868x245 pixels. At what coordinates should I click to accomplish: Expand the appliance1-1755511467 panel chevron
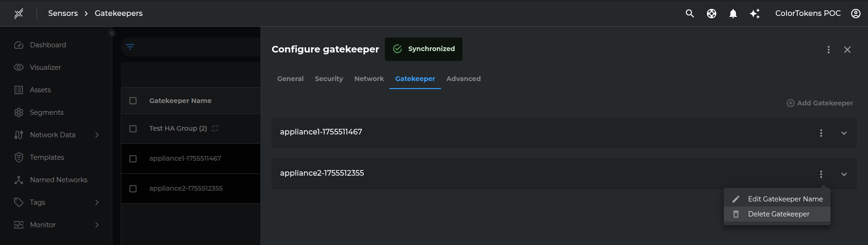pos(844,133)
